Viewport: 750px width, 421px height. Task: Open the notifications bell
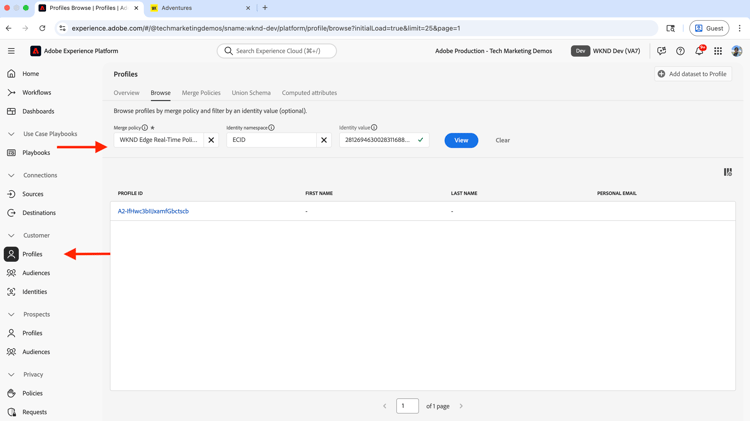[699, 50]
